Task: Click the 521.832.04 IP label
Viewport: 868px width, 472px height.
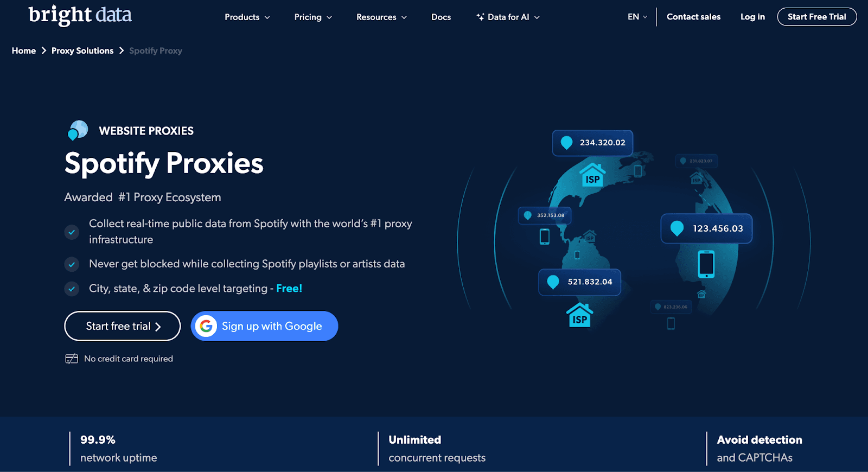Action: (579, 282)
